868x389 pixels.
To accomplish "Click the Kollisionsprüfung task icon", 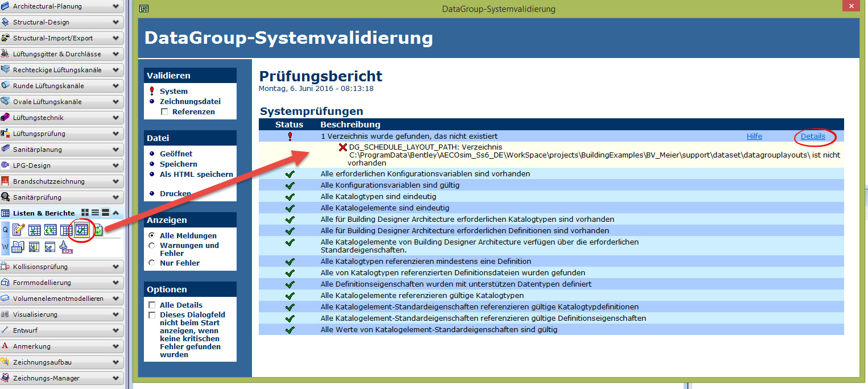I will [x=5, y=267].
